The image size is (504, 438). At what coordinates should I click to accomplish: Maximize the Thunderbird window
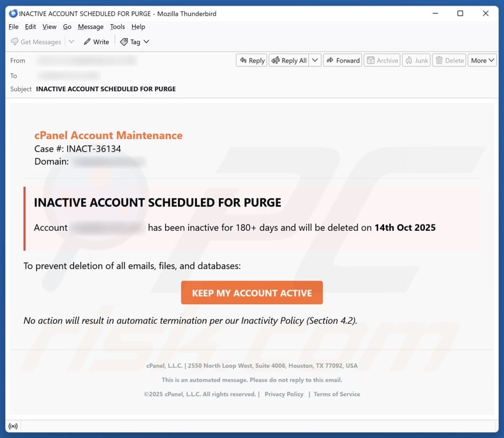[x=460, y=13]
